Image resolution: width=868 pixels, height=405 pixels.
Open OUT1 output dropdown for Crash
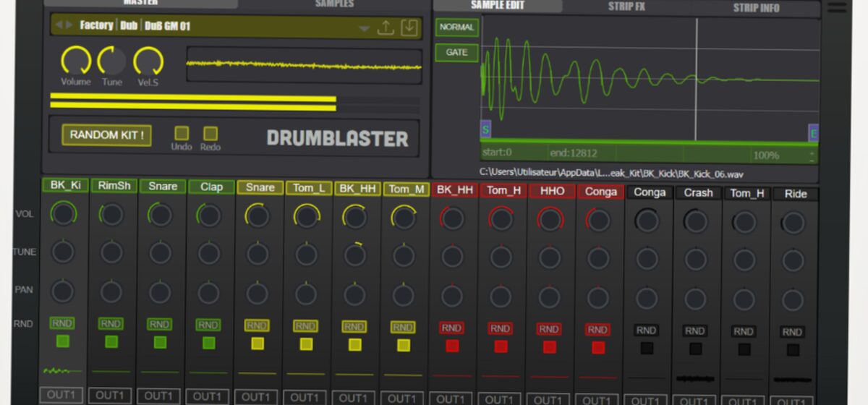pos(694,401)
